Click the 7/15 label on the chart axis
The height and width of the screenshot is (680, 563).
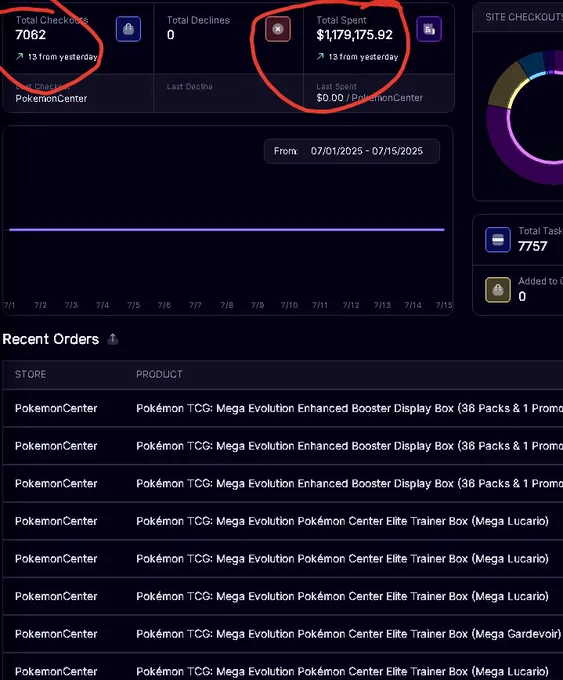pyautogui.click(x=444, y=305)
